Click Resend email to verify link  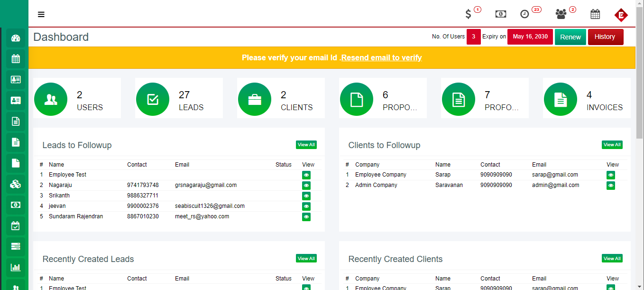coord(381,58)
